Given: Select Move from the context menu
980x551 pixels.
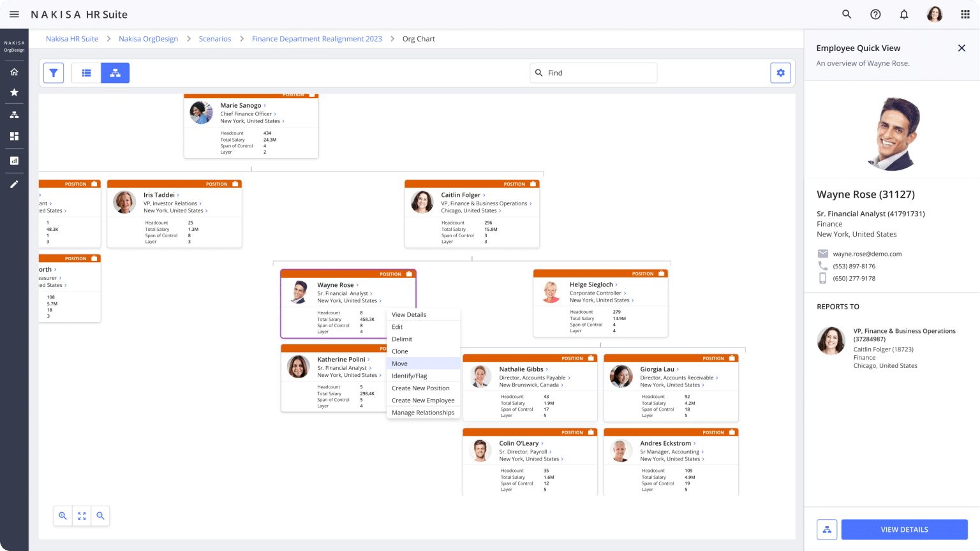Looking at the screenshot, I should (399, 364).
